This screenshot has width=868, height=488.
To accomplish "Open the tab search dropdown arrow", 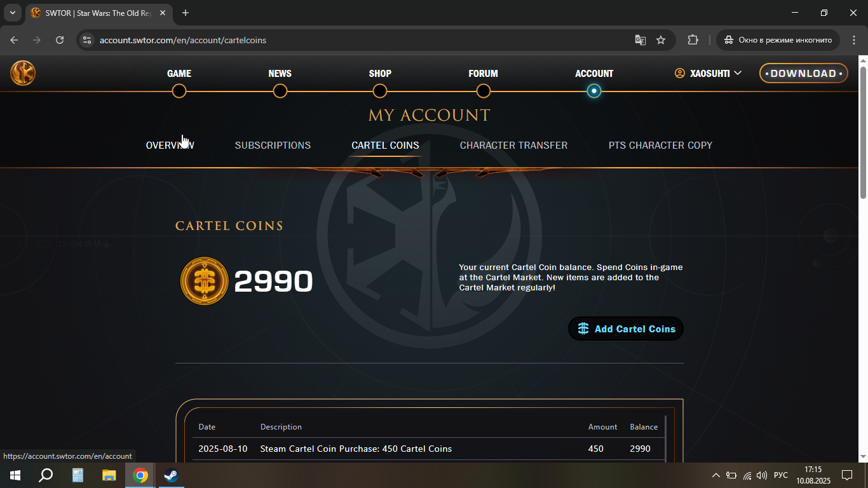I will pos(12,13).
